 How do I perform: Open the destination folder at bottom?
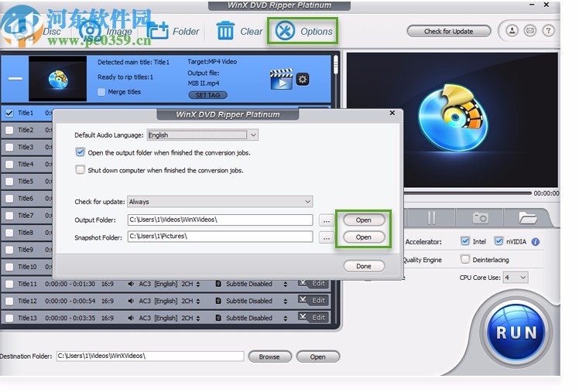point(317,356)
